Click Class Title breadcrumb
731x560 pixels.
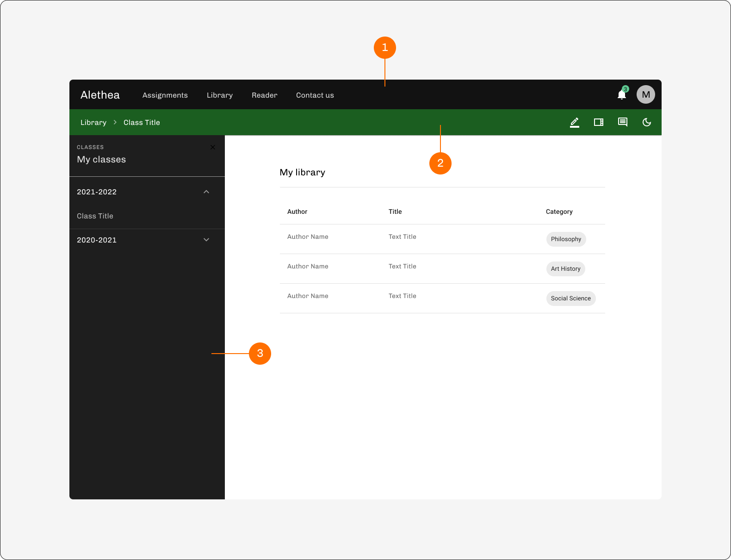click(x=142, y=122)
